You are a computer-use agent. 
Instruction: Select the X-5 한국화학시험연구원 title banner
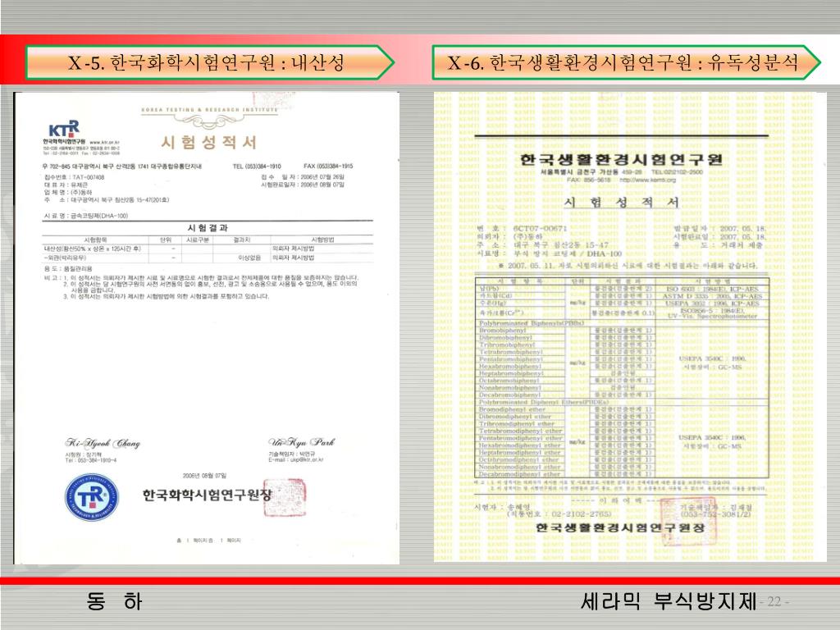pos(209,62)
